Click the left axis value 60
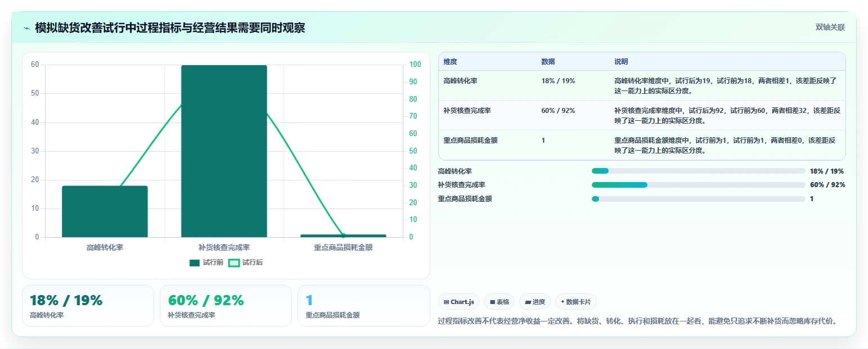868x349 pixels. tap(35, 65)
